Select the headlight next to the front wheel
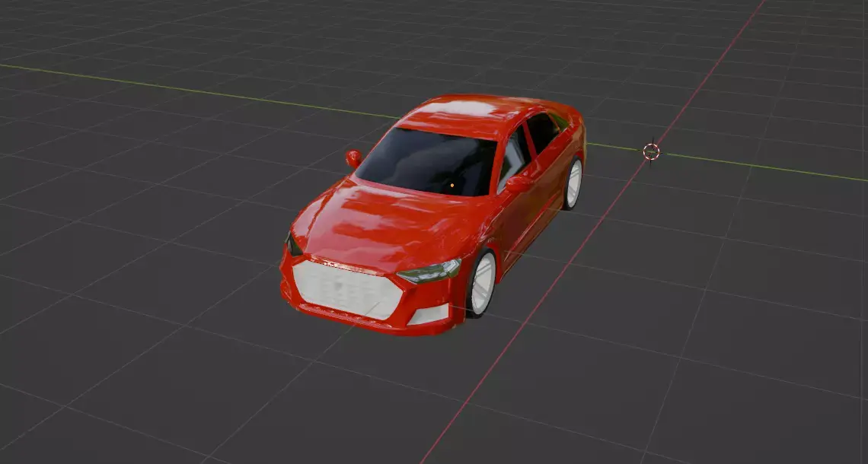Viewport: 868px width, 464px height. coord(429,272)
